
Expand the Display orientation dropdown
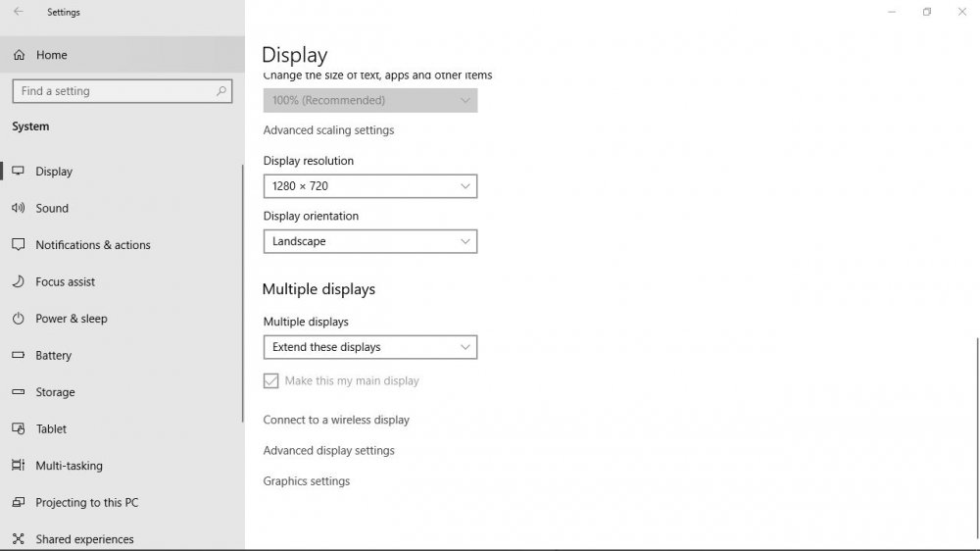tap(369, 241)
